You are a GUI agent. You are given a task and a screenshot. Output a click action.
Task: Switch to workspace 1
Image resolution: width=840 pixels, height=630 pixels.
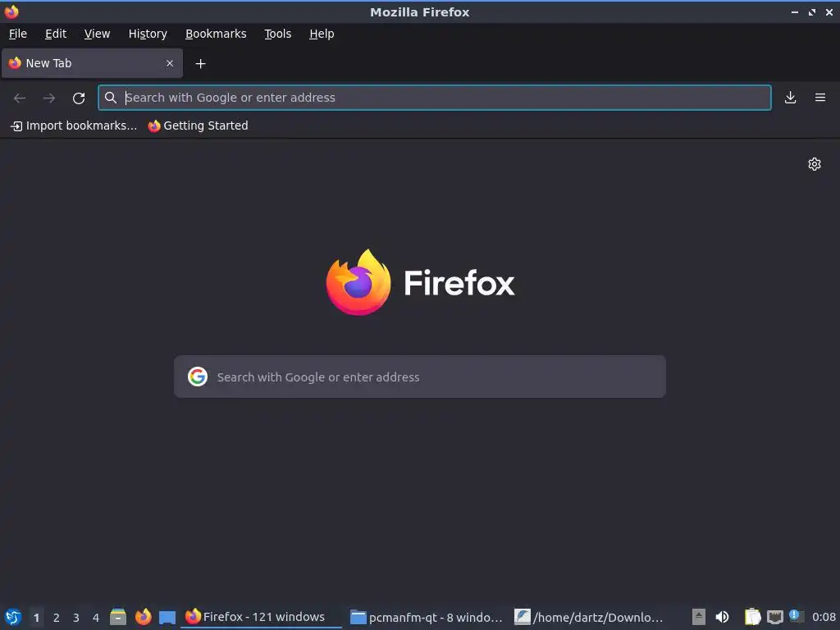point(36,618)
